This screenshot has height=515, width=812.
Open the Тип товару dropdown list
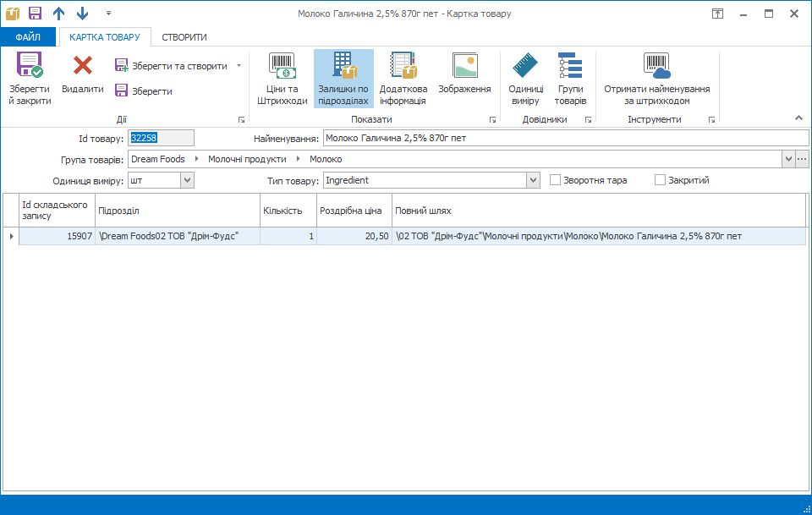click(533, 180)
